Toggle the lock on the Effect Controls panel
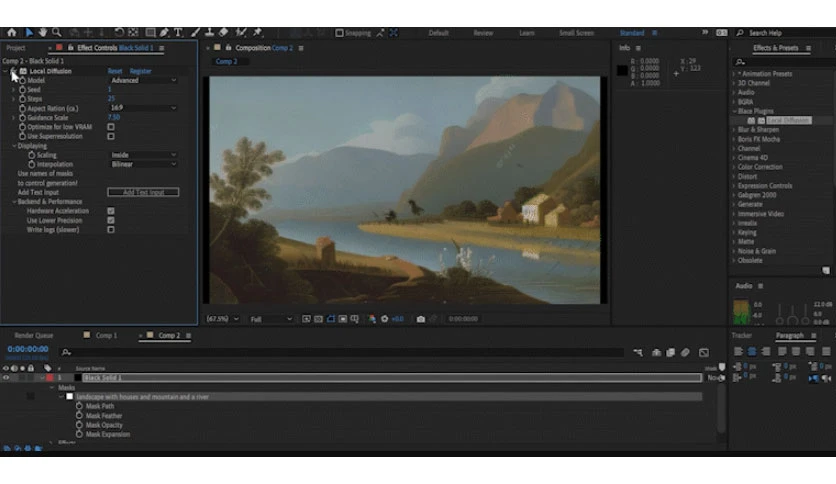The image size is (836, 484). click(70, 48)
